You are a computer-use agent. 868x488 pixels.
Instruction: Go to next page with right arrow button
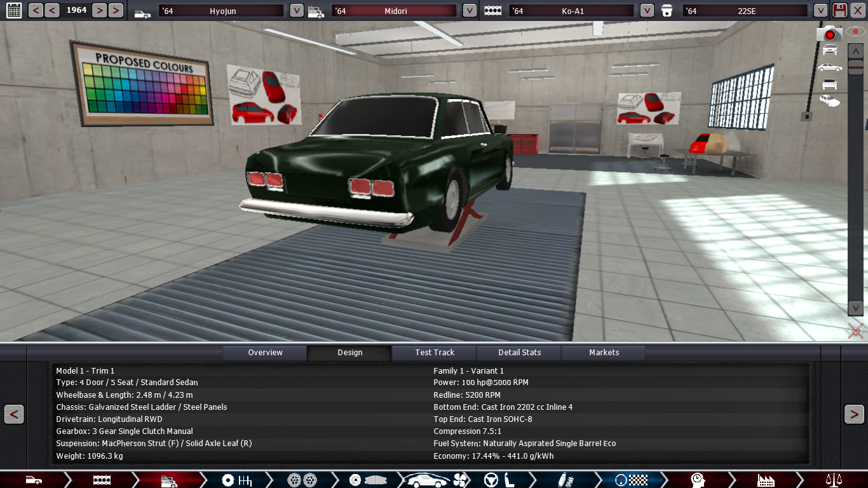(x=853, y=414)
